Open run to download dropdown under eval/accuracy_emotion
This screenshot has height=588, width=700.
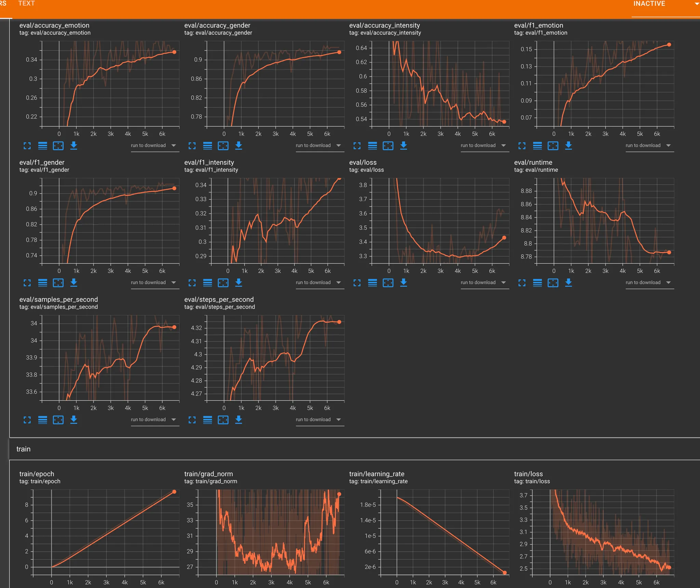[x=153, y=146]
